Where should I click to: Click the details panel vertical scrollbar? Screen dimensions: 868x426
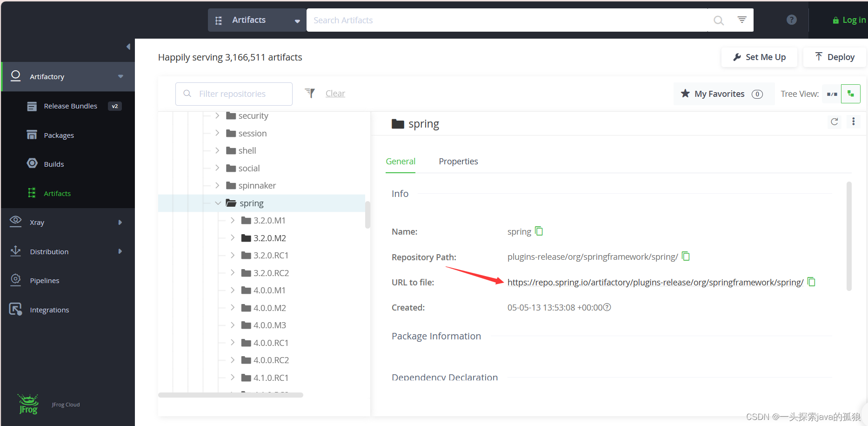tap(849, 236)
